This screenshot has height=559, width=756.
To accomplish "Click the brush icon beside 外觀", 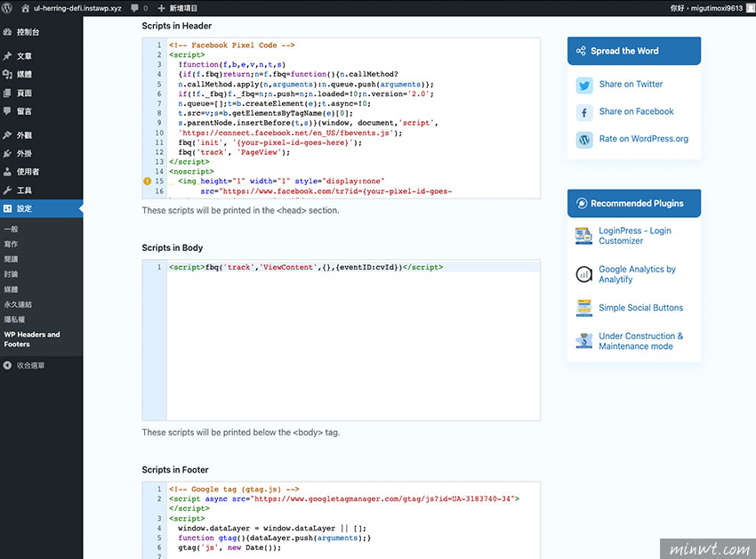I will tap(7, 135).
